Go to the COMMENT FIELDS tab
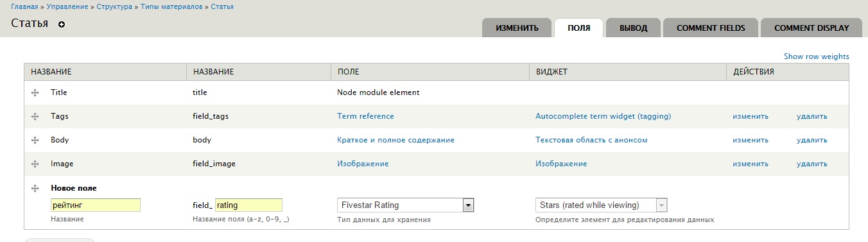The height and width of the screenshot is (242, 868). [x=711, y=28]
